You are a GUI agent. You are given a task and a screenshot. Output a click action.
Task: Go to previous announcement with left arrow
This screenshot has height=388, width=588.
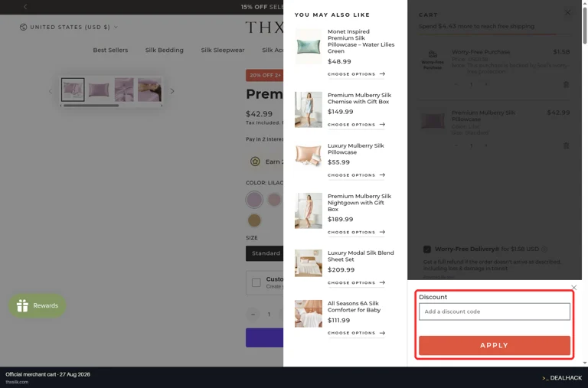click(25, 7)
